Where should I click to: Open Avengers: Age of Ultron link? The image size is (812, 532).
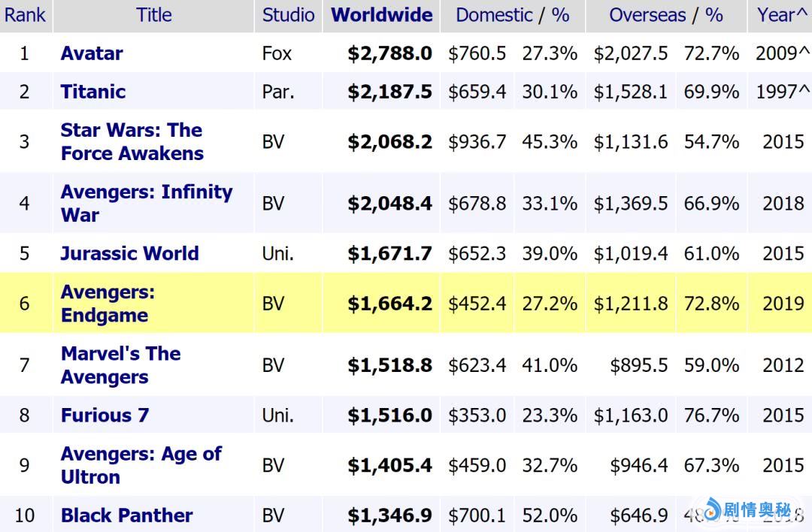click(x=141, y=465)
